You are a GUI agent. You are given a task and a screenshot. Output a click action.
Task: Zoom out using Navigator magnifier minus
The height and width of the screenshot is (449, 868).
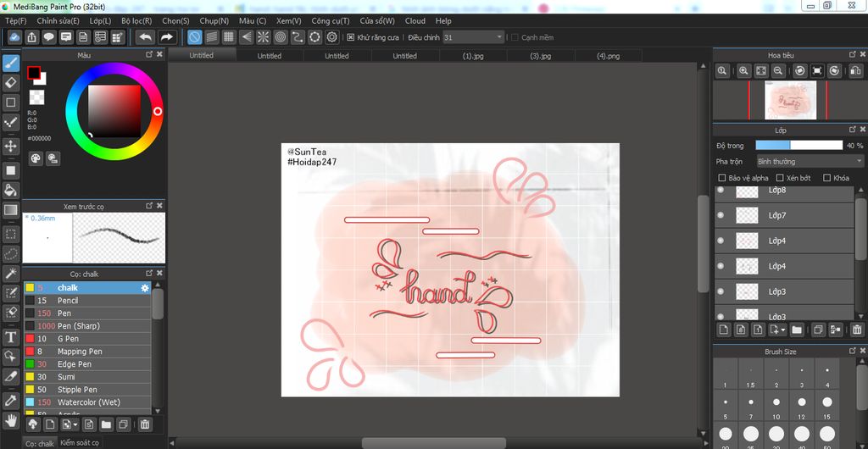[x=778, y=71]
